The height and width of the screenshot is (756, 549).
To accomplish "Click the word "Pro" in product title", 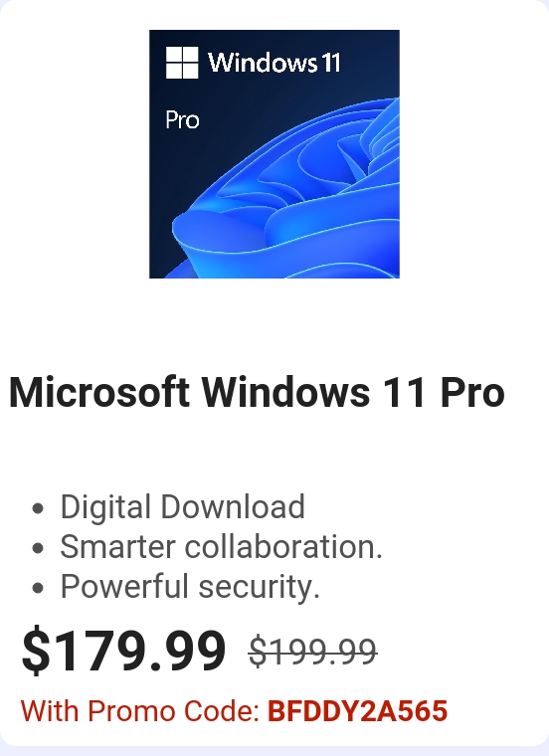I will (472, 393).
